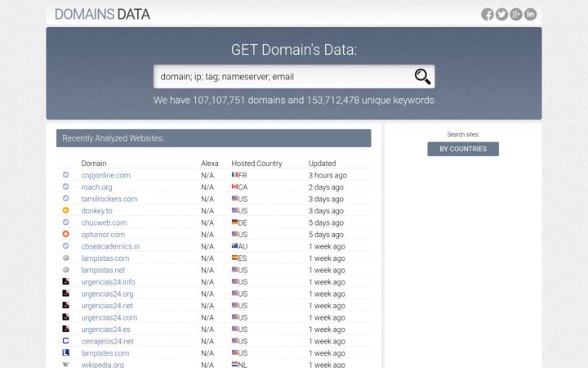Image resolution: width=588 pixels, height=368 pixels.
Task: Open the lampistas.com domain link
Action: coord(105,258)
